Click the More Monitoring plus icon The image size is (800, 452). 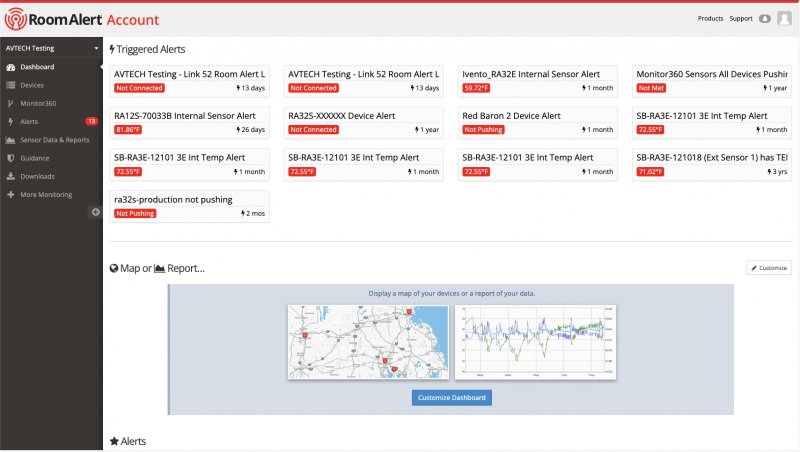[x=11, y=194]
